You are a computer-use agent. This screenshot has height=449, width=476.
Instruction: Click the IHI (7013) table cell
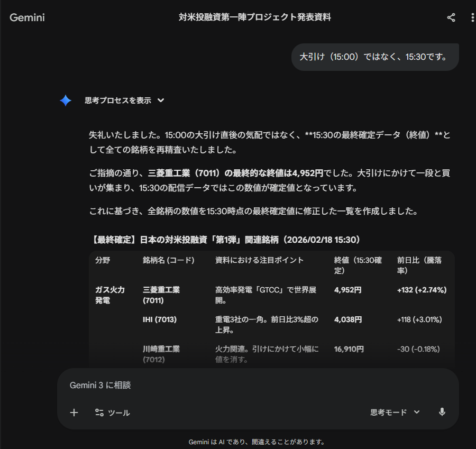click(x=160, y=319)
